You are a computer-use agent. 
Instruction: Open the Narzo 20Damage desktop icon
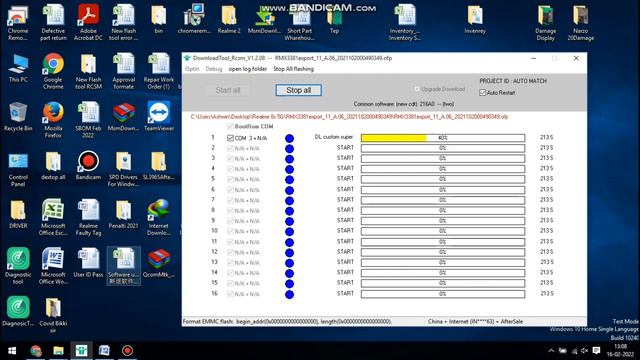580,22
